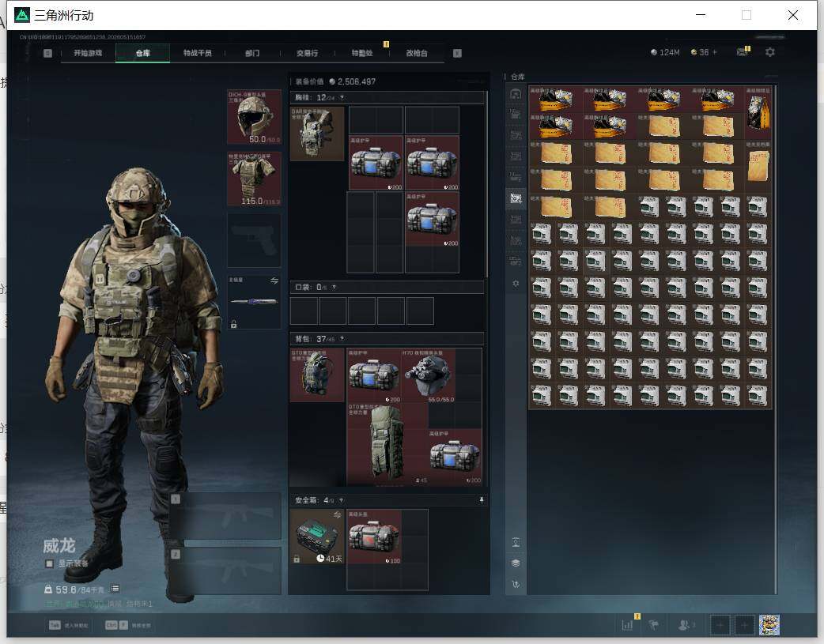Open the settings gear in top bar
Screen dimensions: 824x644
coord(770,52)
